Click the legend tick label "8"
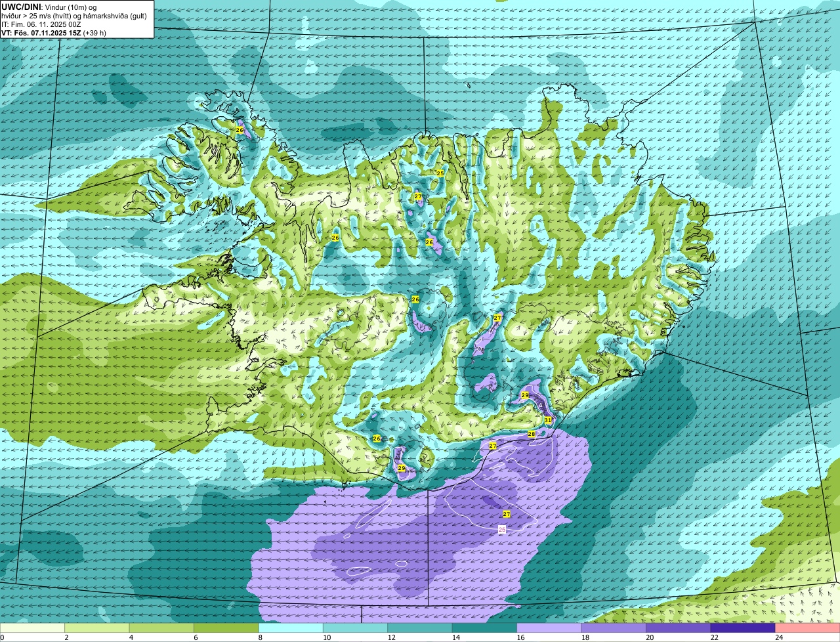This screenshot has height=642, width=840. 260,637
